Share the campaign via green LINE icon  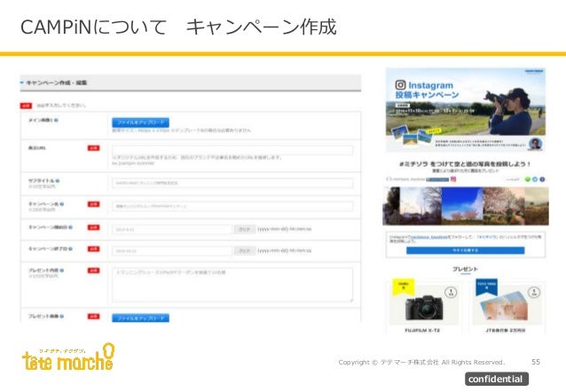click(528, 179)
